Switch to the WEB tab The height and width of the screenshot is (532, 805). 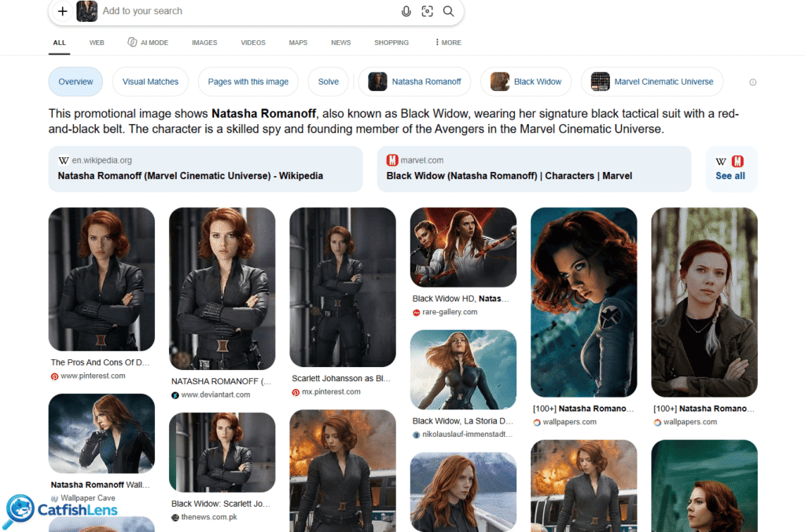pos(97,42)
